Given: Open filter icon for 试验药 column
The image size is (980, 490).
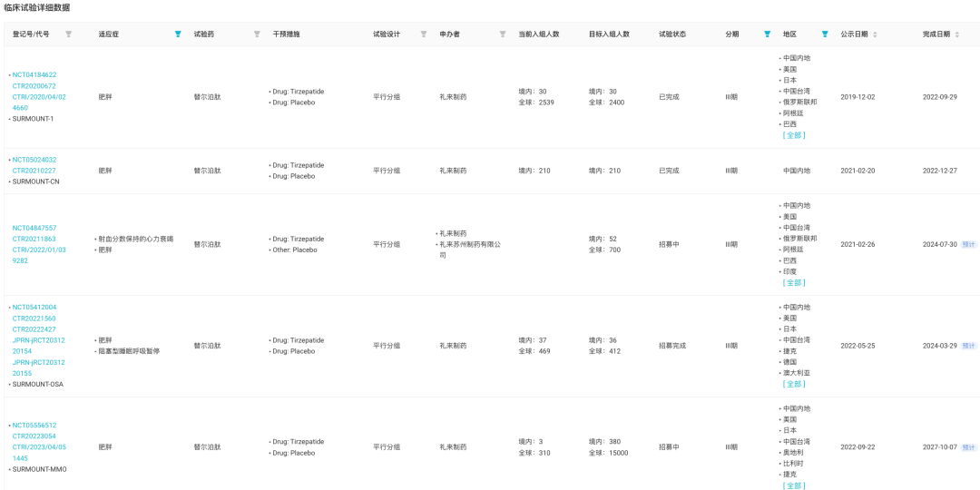Looking at the screenshot, I should coord(257,34).
